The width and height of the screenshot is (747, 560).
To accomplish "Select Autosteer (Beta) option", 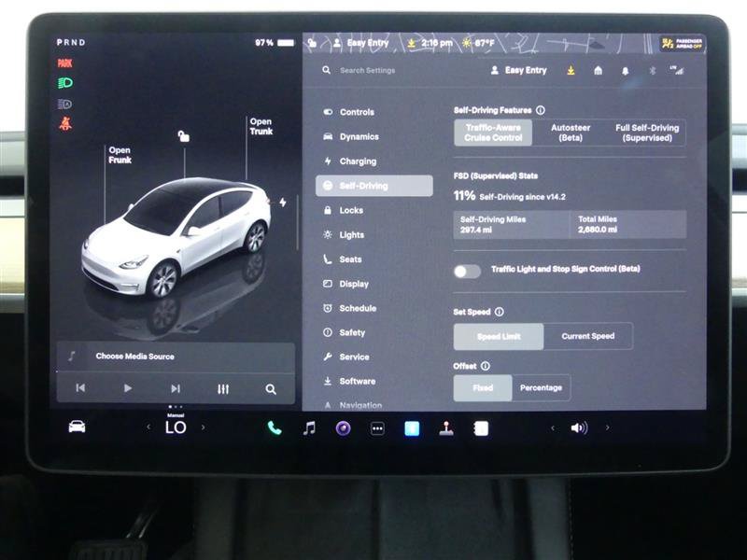I will [571, 133].
